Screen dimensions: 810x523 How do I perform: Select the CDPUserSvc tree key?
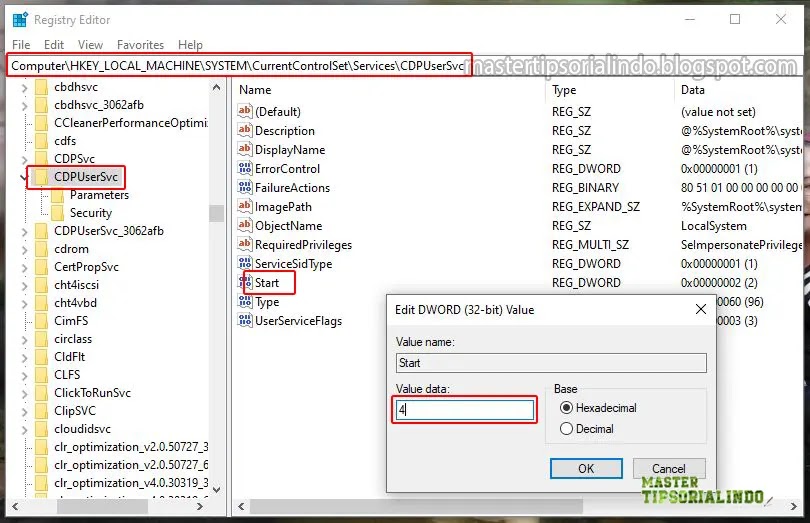click(x=86, y=177)
